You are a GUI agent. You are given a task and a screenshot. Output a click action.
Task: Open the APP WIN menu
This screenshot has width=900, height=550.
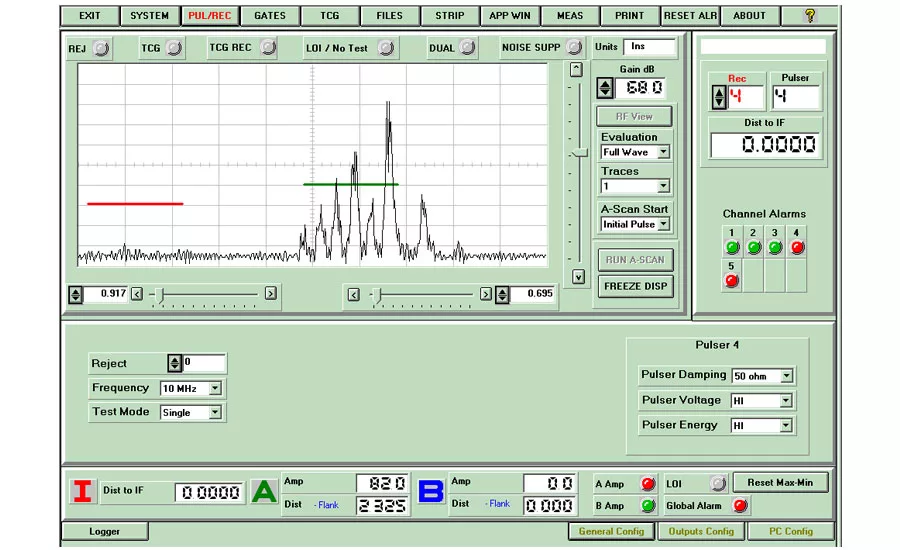click(510, 16)
